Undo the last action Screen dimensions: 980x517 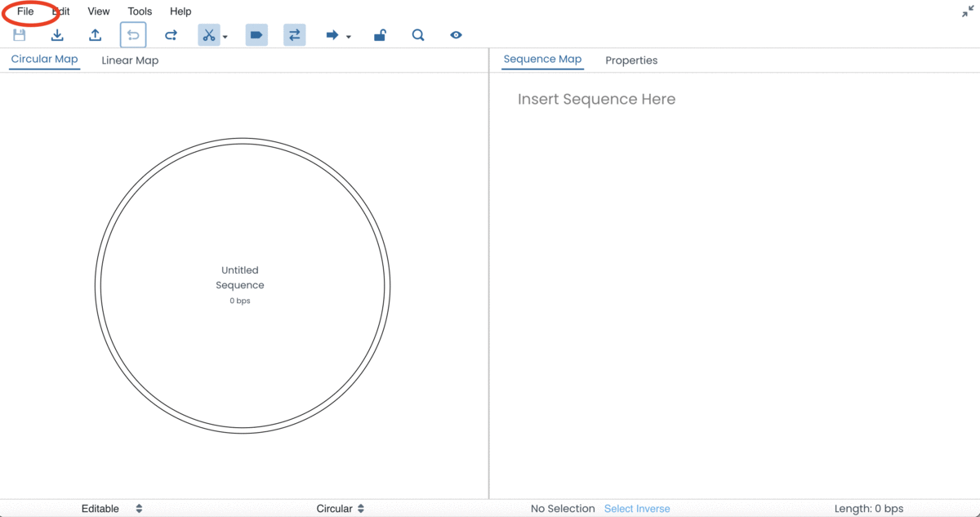coord(132,34)
